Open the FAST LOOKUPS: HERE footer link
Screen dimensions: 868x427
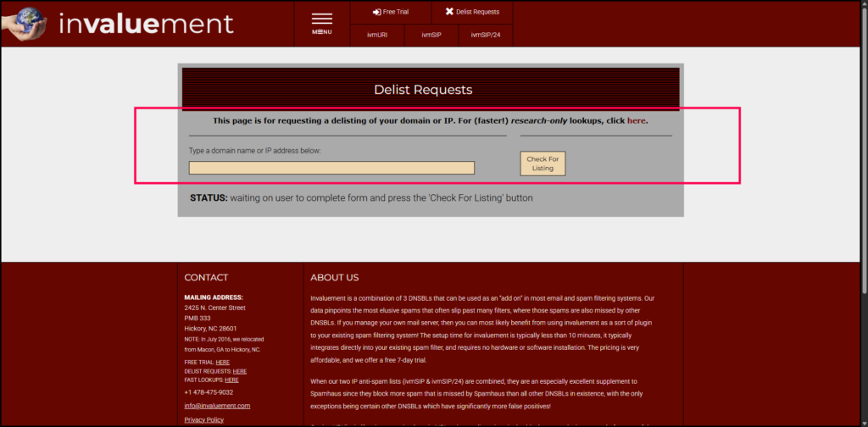point(231,380)
